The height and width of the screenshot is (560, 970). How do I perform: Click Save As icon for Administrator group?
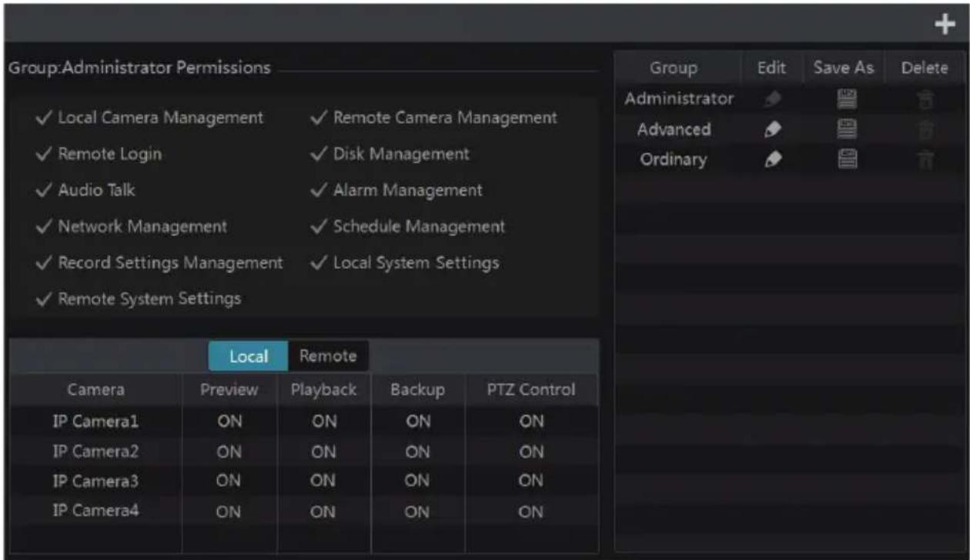[846, 99]
